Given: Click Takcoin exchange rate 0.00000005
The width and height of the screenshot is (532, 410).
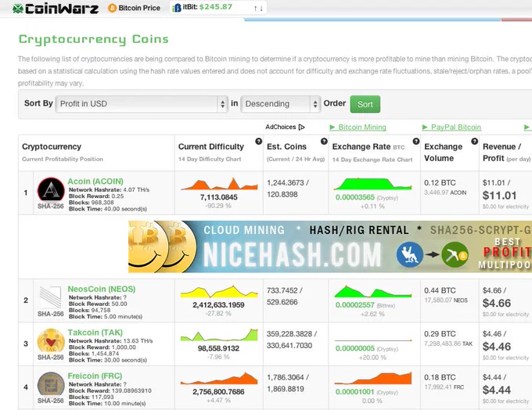Looking at the screenshot, I should (x=355, y=348).
